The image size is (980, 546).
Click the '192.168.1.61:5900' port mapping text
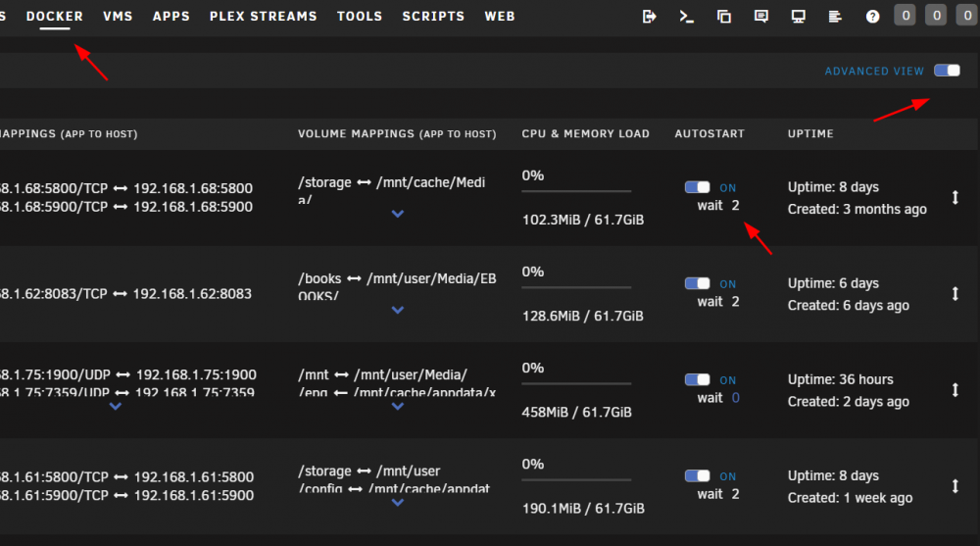(194, 495)
